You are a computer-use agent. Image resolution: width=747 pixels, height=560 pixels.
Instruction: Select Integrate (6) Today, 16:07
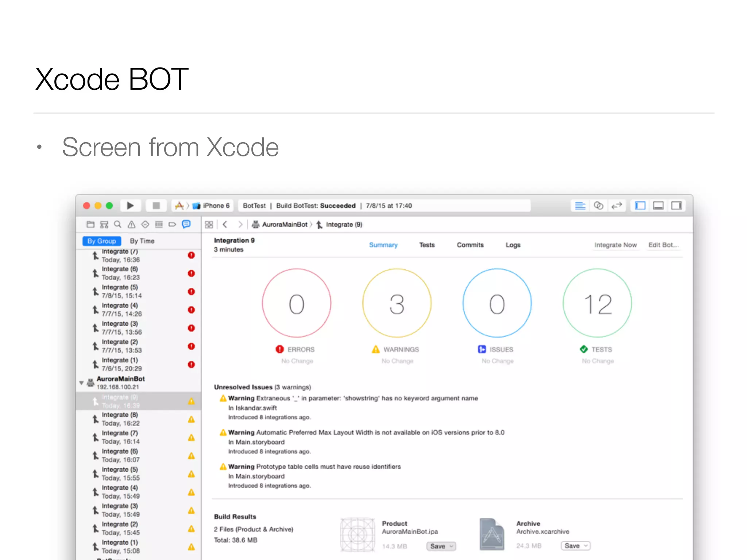point(139,456)
